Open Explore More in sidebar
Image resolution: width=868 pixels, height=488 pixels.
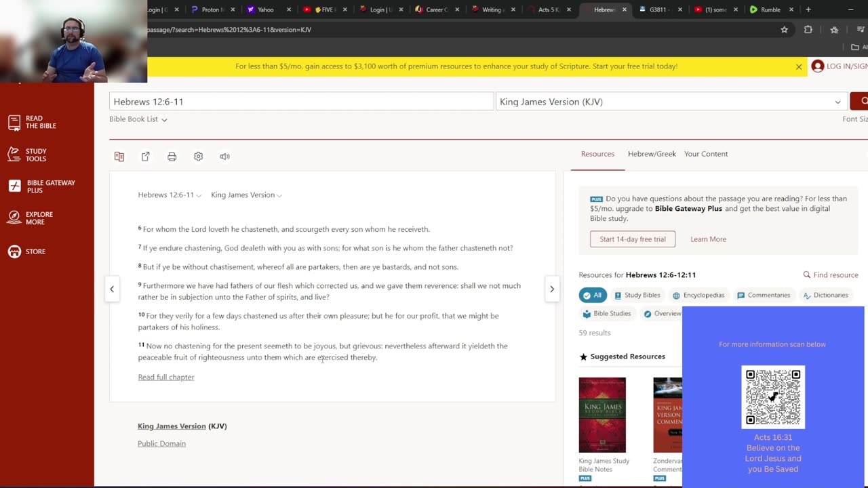[x=30, y=218]
